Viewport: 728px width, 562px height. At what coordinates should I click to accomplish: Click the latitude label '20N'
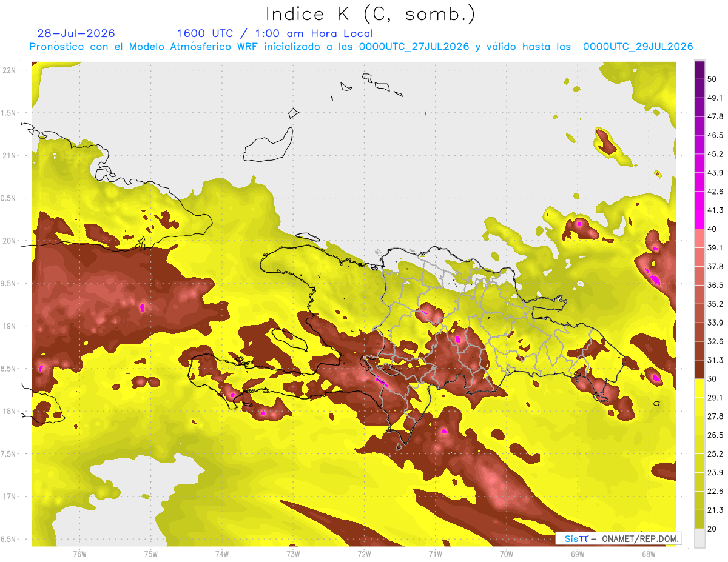[x=9, y=241]
